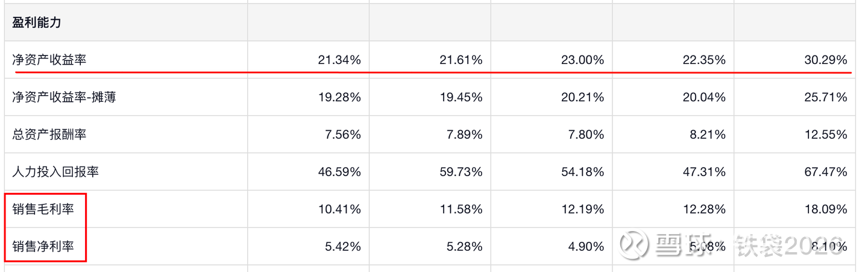Image resolution: width=868 pixels, height=272 pixels.
Task: Select the 10.41% gross margin cell
Action: 339,209
